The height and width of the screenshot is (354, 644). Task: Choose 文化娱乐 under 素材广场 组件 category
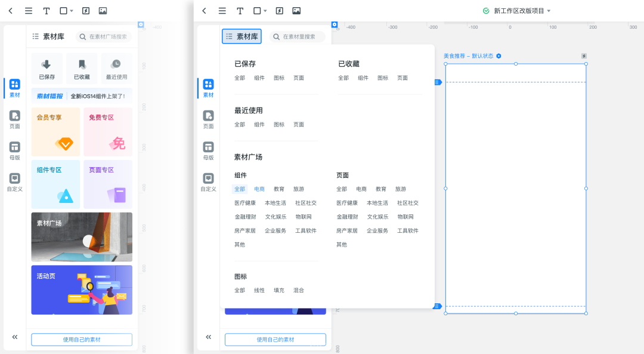coord(275,217)
